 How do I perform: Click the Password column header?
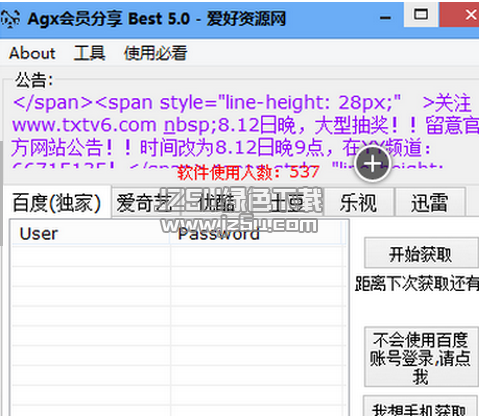coord(256,234)
